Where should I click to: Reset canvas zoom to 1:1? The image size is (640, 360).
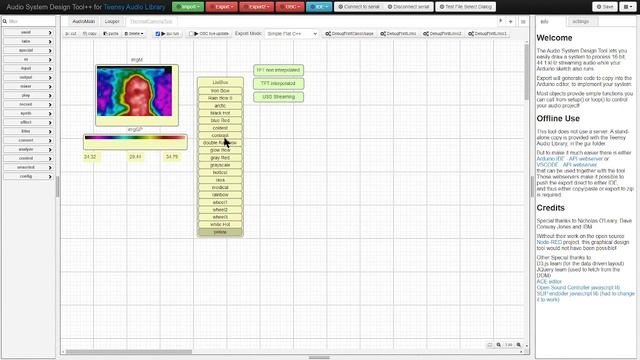click(509, 345)
